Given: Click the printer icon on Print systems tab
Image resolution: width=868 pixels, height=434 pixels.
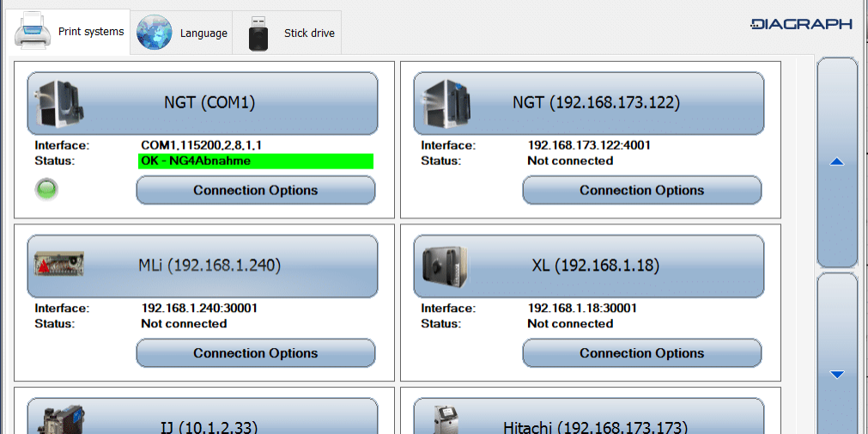Looking at the screenshot, I should pyautogui.click(x=34, y=32).
